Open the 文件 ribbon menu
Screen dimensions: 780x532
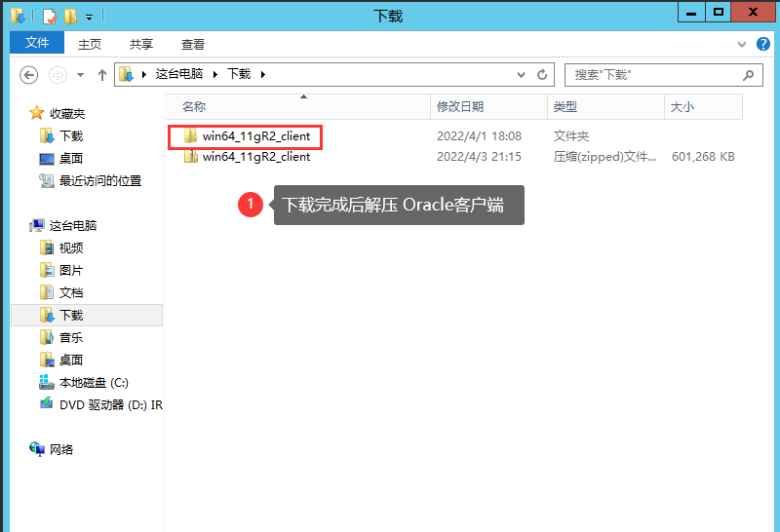tap(37, 43)
